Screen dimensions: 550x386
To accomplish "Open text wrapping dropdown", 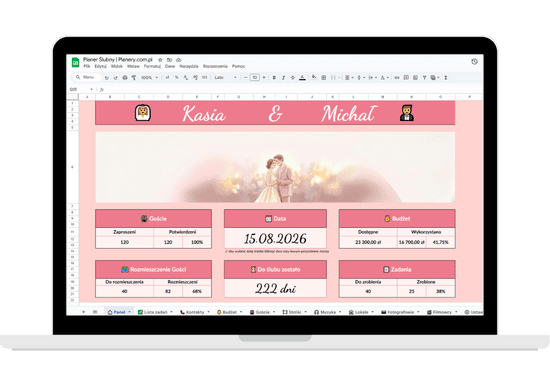I will pos(372,78).
